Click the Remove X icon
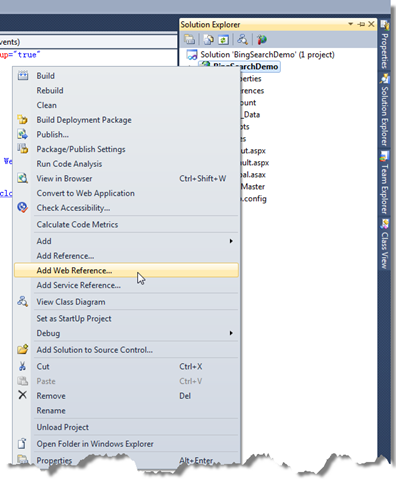 pyautogui.click(x=23, y=396)
